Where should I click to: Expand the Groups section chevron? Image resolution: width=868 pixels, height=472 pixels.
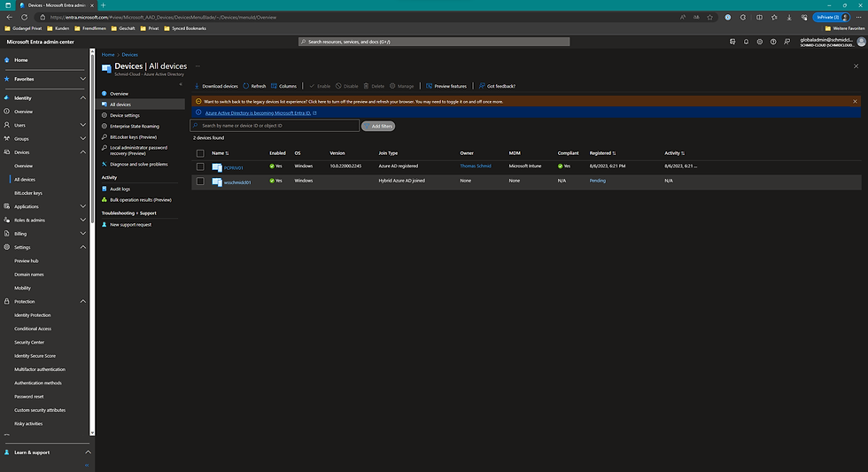83,138
